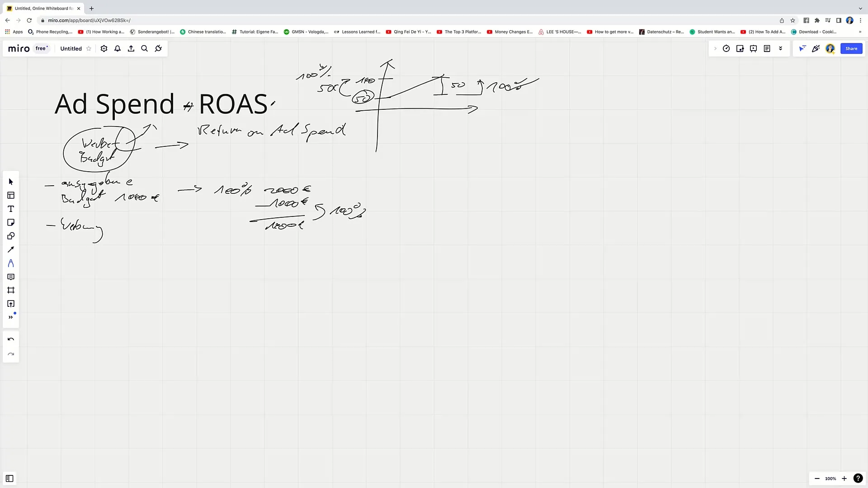Viewport: 868px width, 488px height.
Task: Expand the view settings dropdown
Action: [780, 48]
